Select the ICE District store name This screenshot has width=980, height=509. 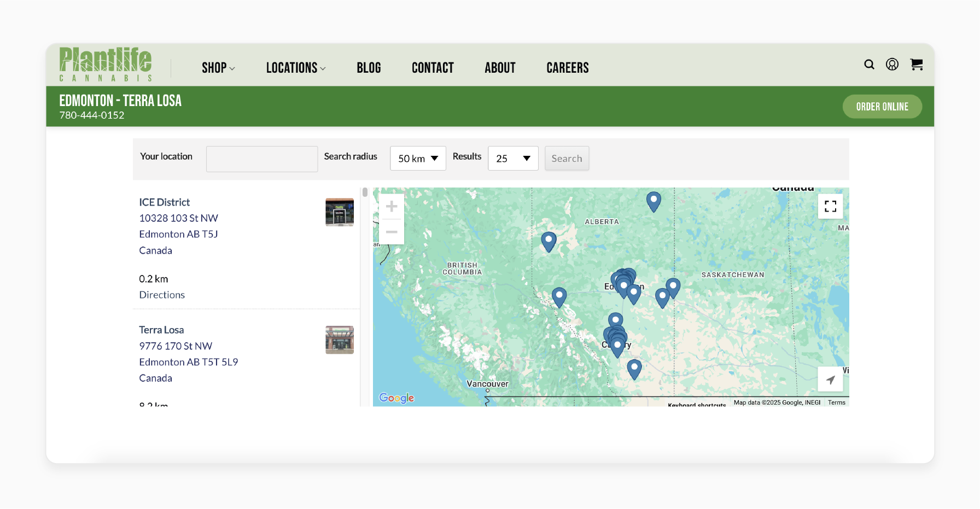[x=165, y=202]
